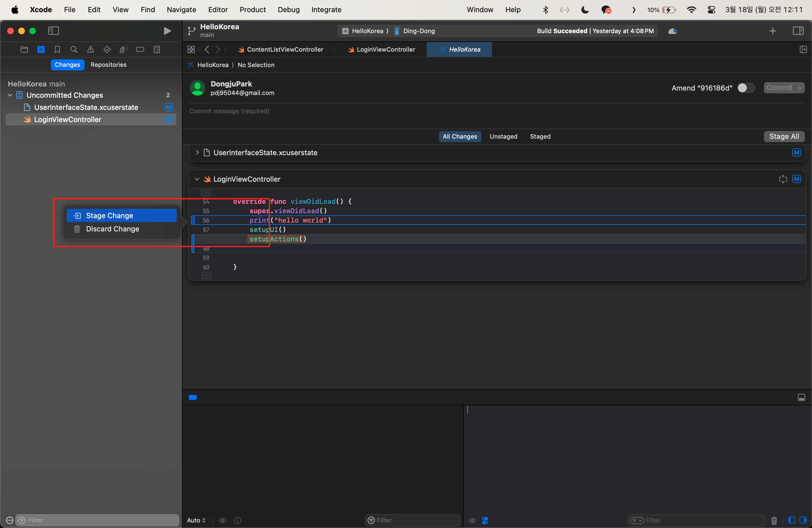812x528 pixels.
Task: Open the Breakpoint navigator icon
Action: pyautogui.click(x=140, y=49)
